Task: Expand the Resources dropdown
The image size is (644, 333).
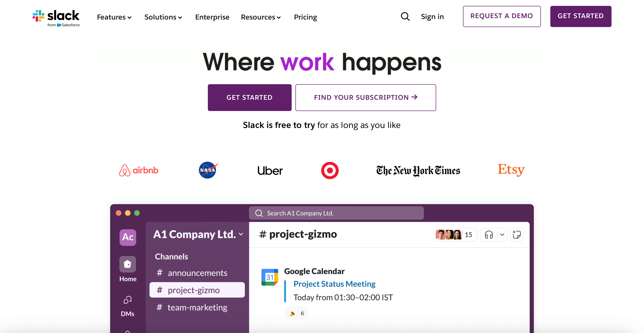Action: click(x=261, y=17)
